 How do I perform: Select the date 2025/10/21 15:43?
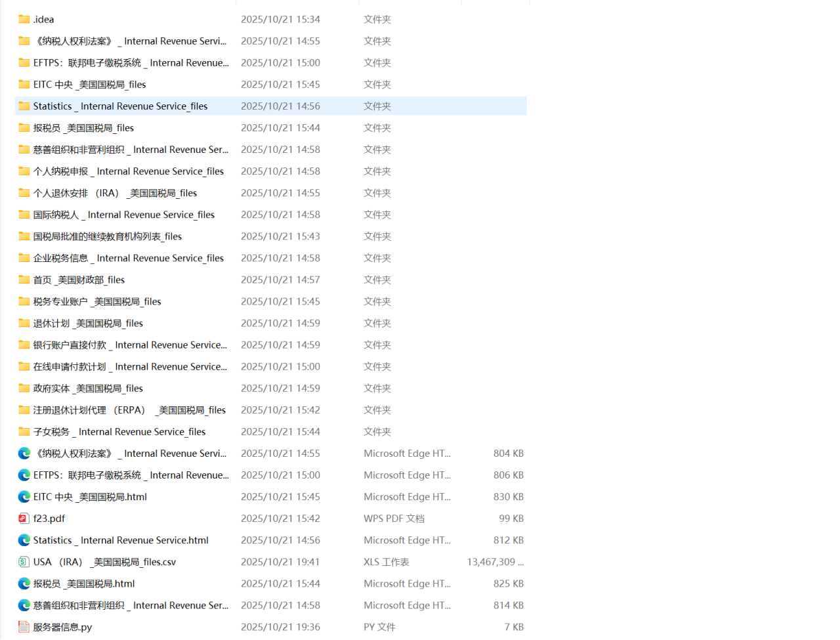pyautogui.click(x=280, y=236)
